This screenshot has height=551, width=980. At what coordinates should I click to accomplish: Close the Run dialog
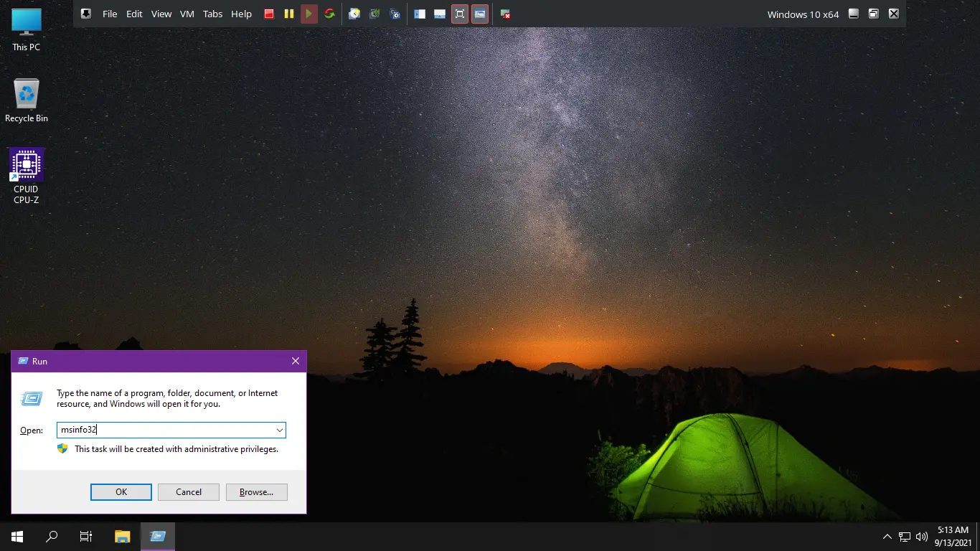[296, 361]
